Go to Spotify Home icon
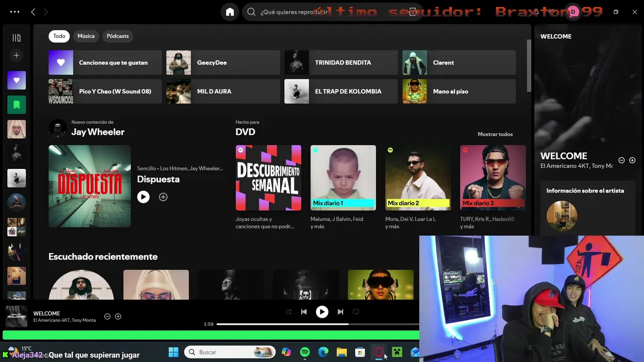Viewport: 644px width, 362px height. [x=230, y=12]
